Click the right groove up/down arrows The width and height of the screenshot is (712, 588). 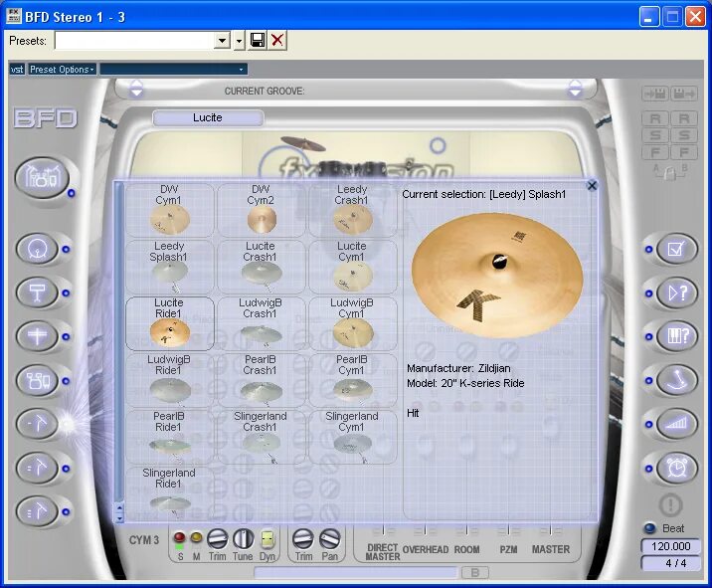click(575, 89)
